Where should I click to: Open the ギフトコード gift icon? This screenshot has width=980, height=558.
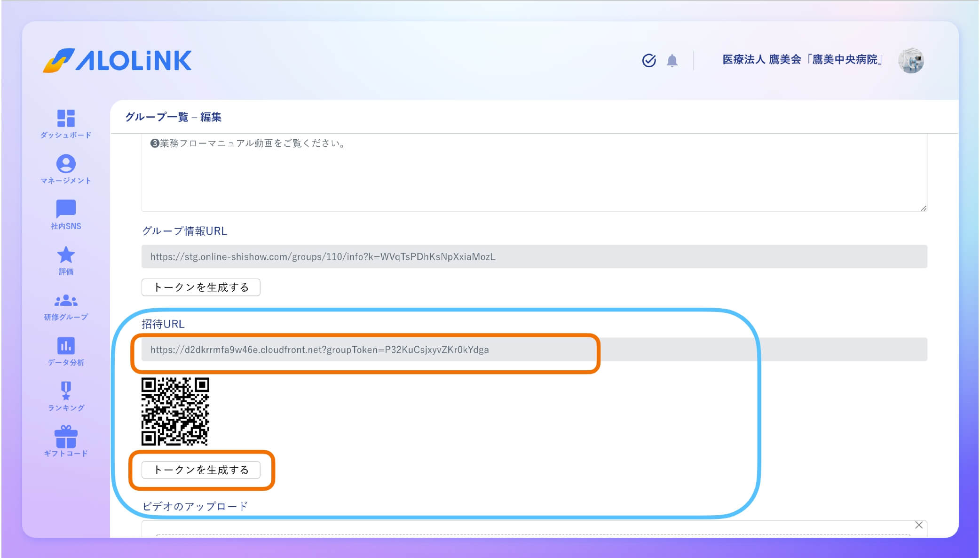(x=66, y=437)
